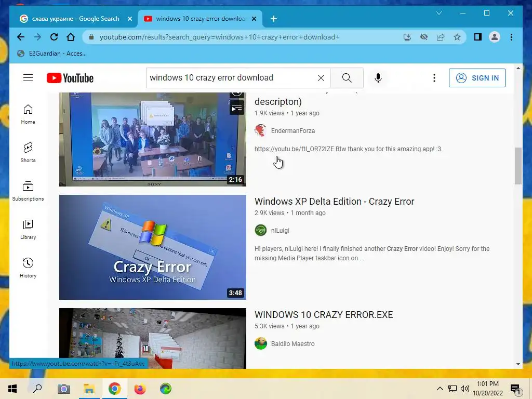
Task: Open the YouTube hamburger guide menu
Action: 28,78
